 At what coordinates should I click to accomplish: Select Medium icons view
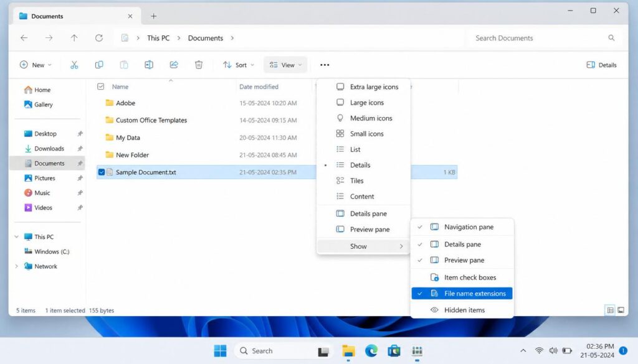click(x=363, y=118)
